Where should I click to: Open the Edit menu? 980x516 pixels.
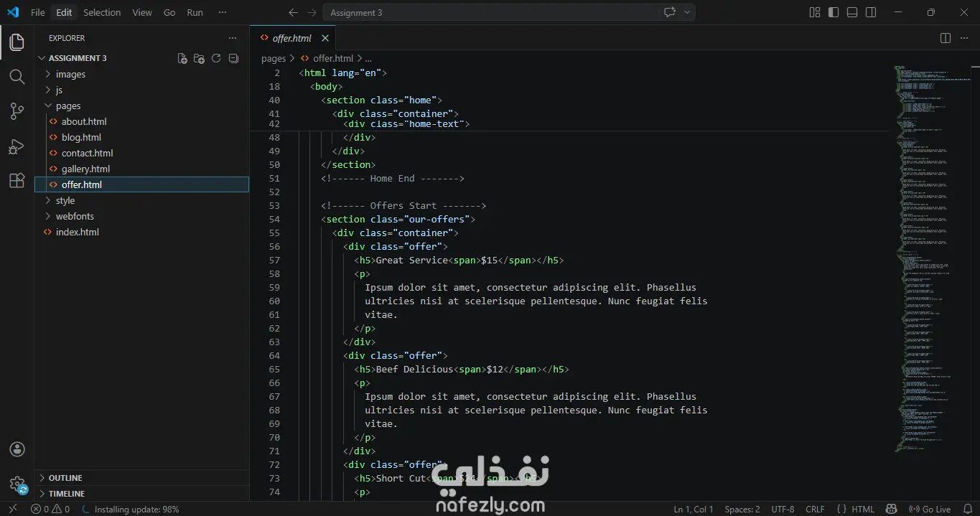point(64,12)
